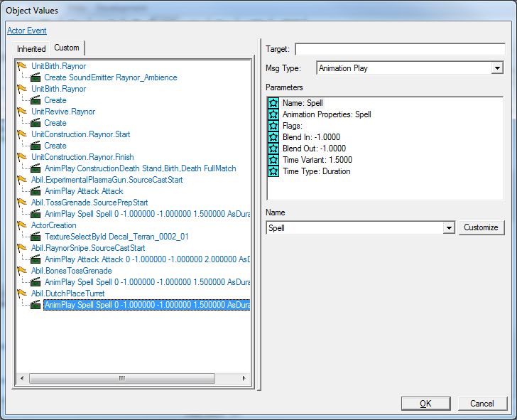Click flag icon beside Abil.BonesTossGrenade
The width and height of the screenshot is (517, 420).
point(22,270)
